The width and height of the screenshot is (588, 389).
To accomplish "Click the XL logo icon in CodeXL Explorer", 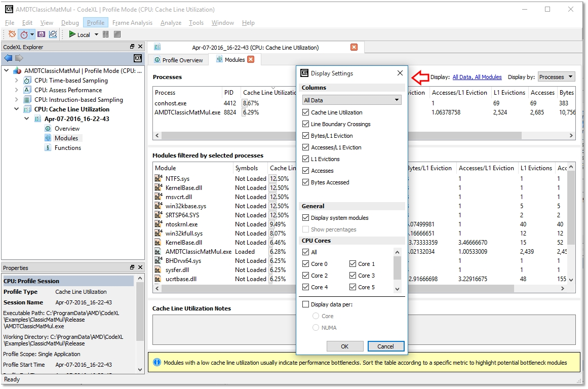I will (x=138, y=58).
